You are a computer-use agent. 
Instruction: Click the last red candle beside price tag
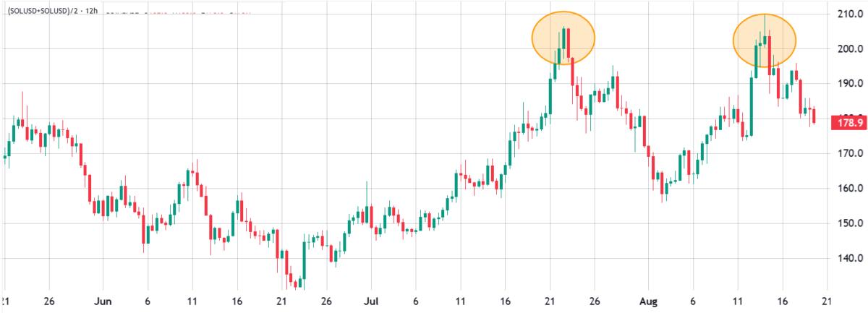[814, 115]
